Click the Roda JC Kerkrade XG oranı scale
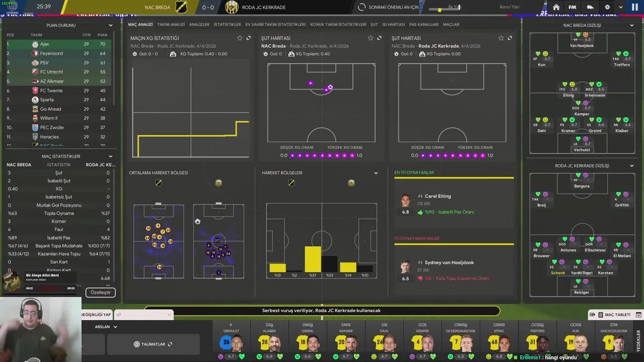 [452, 156]
